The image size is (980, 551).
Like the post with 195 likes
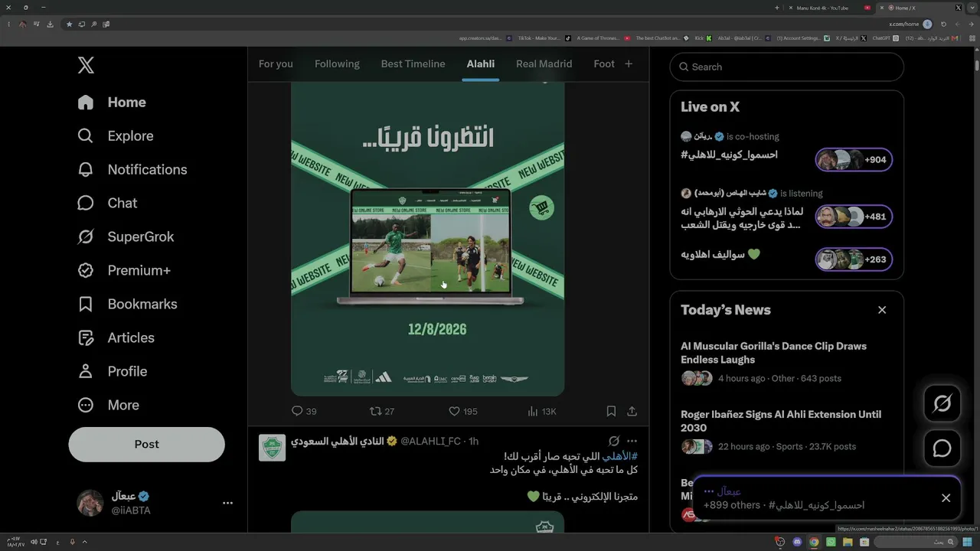click(x=462, y=412)
